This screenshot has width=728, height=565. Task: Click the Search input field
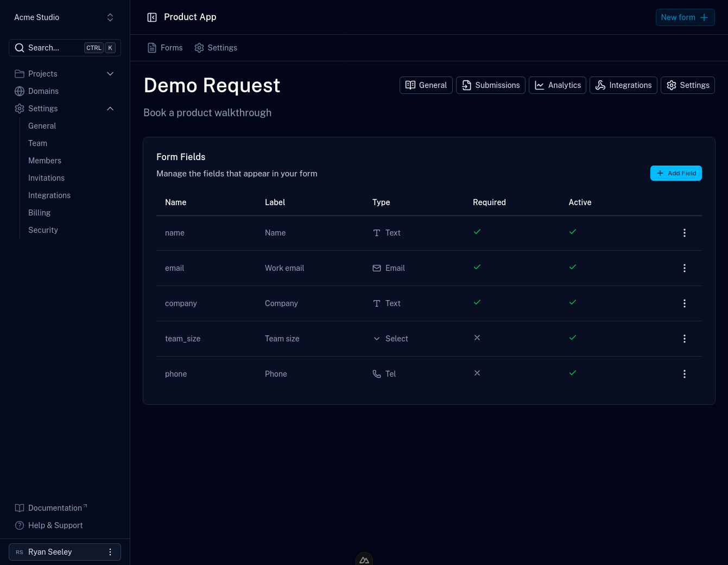click(65, 48)
